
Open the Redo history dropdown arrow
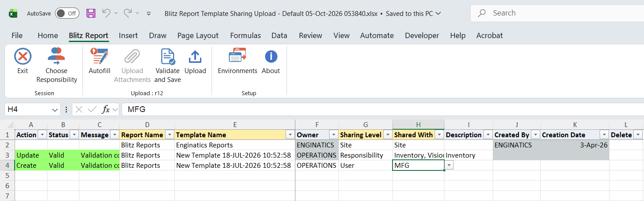(x=137, y=13)
